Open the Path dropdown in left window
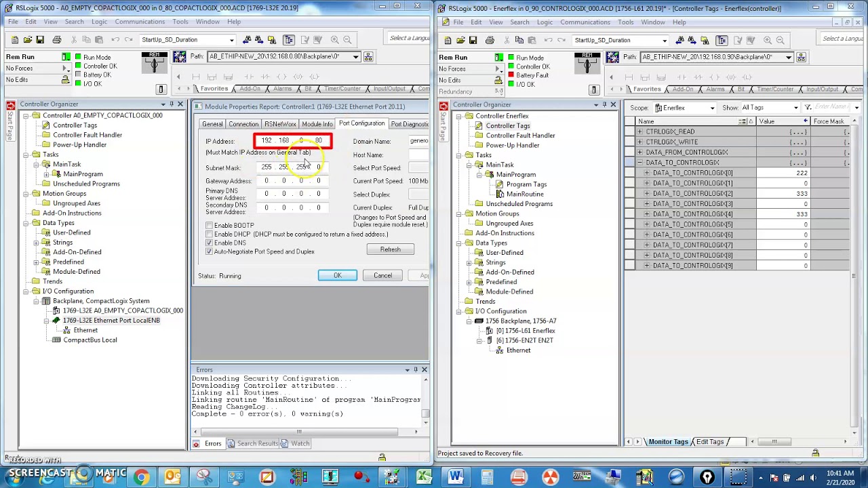This screenshot has width=868, height=488. pos(355,57)
